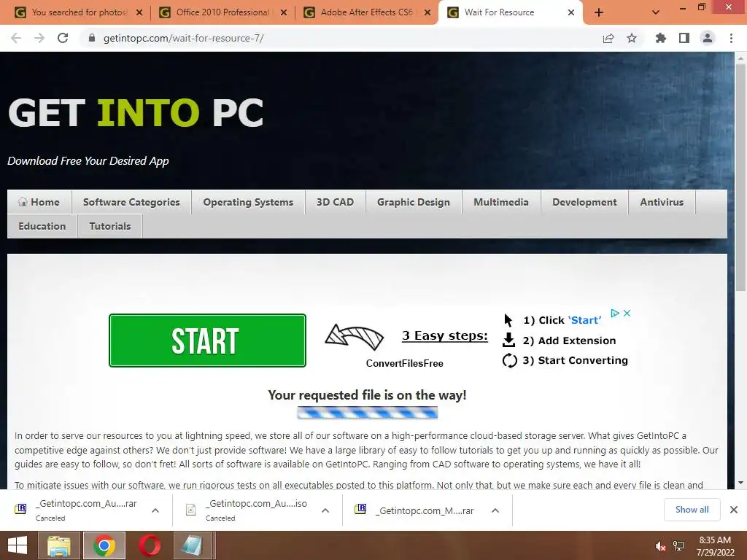This screenshot has height=560, width=747.
Task: Open the profile avatar menu
Action: pyautogui.click(x=708, y=38)
